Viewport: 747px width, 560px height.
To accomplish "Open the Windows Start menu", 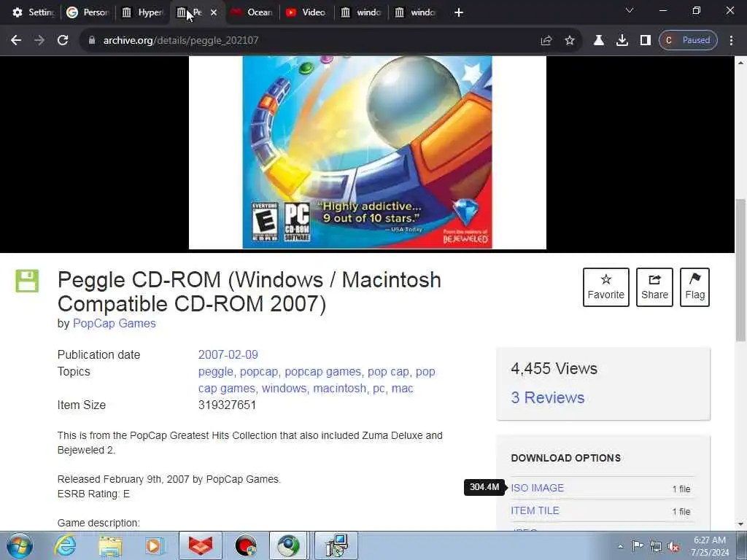I will 20,545.
